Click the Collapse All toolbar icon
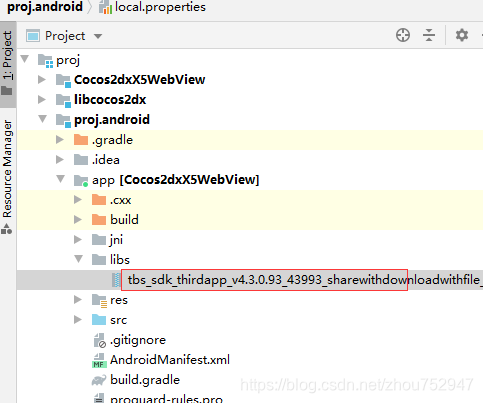This screenshot has width=483, height=403. pos(429,35)
